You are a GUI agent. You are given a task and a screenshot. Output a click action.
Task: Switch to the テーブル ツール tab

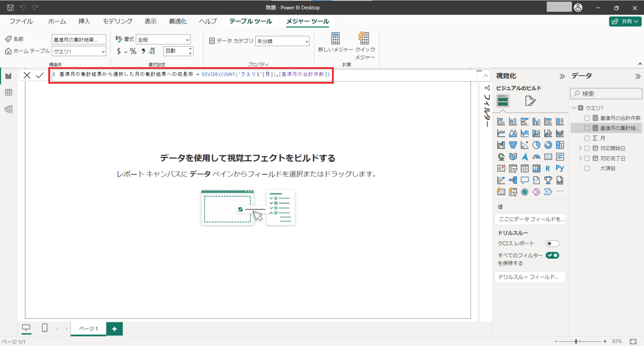click(251, 21)
